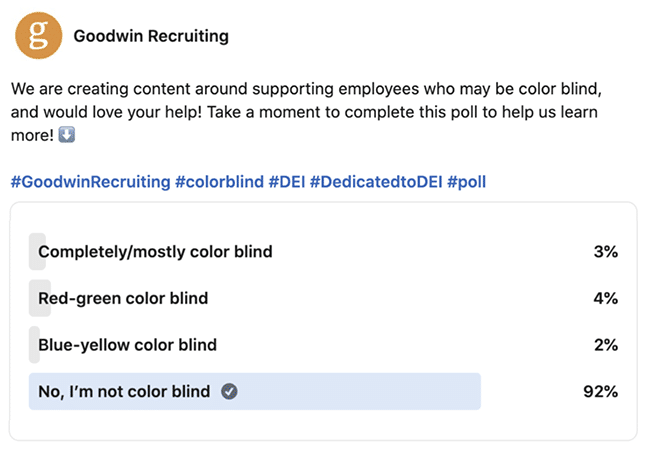Click the 2% result for blue-yellow
The width and height of the screenshot is (650, 451).
tap(606, 345)
